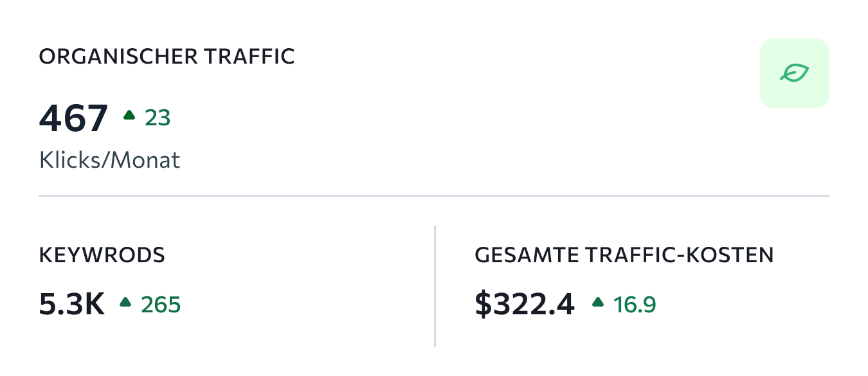Click the 467 organic traffic value
Image resolution: width=868 pixels, height=376 pixels.
pyautogui.click(x=73, y=118)
